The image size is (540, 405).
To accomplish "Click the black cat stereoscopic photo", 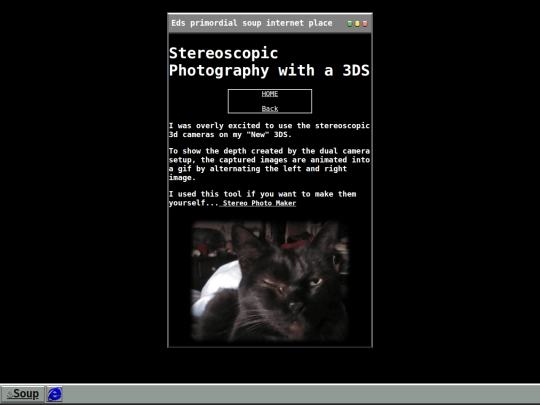I will pyautogui.click(x=270, y=281).
